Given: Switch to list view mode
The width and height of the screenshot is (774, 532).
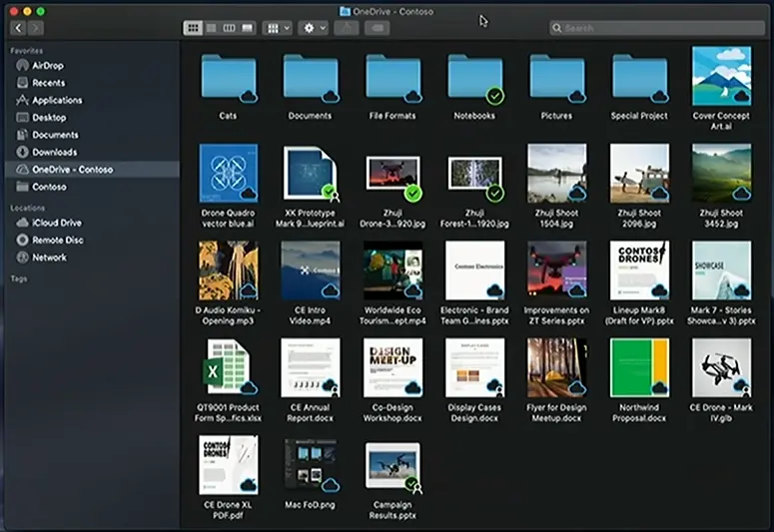Looking at the screenshot, I should pyautogui.click(x=211, y=28).
